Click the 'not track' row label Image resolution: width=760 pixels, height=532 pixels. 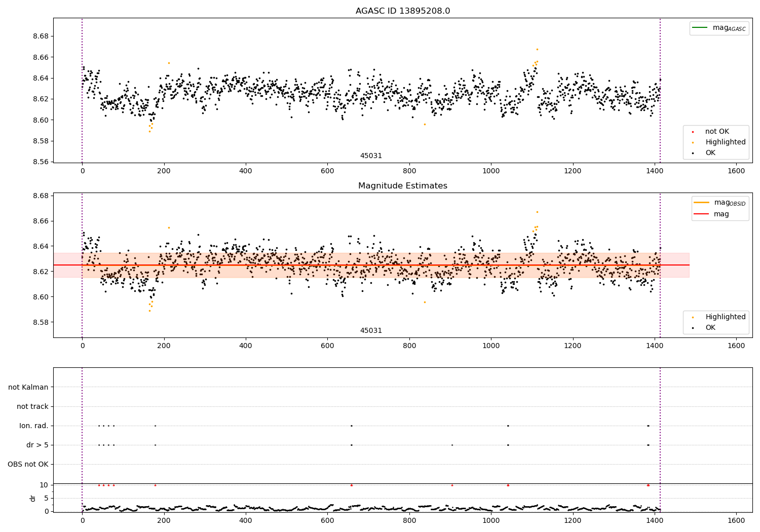(32, 407)
